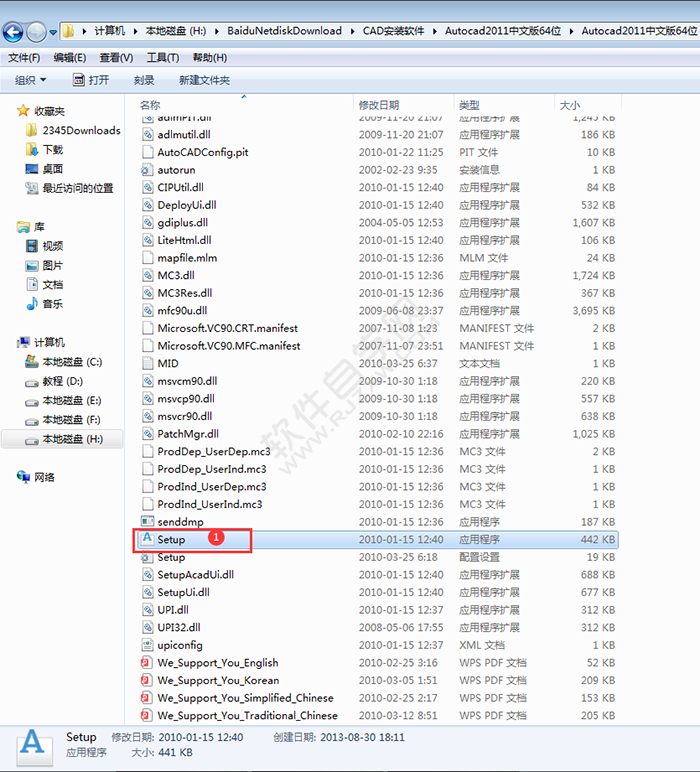Viewport: 700px width, 772px height.
Task: Open the 查看(V) menu
Action: (x=116, y=58)
